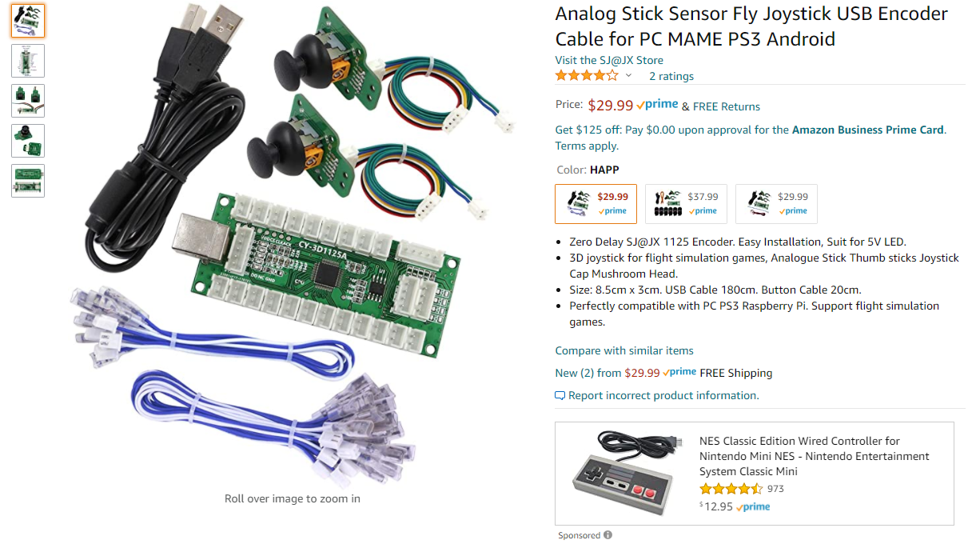Choose the third color variant at $29.99
Viewport: 980px width, 556px height.
tap(776, 204)
